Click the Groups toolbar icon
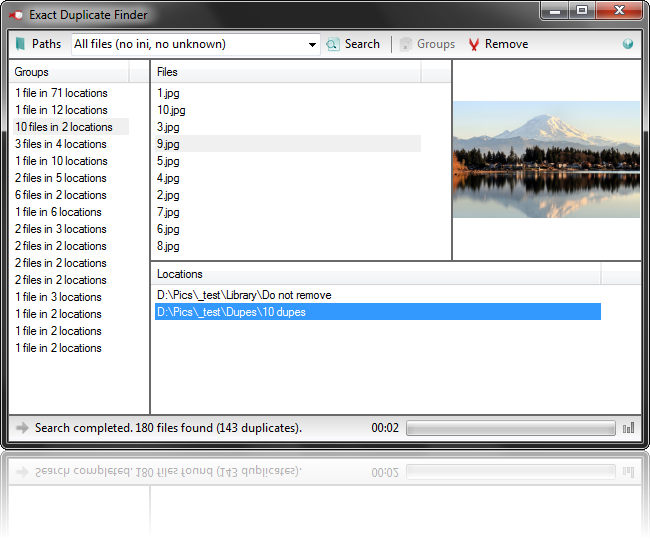Screen dimensions: 650x540 [405, 44]
